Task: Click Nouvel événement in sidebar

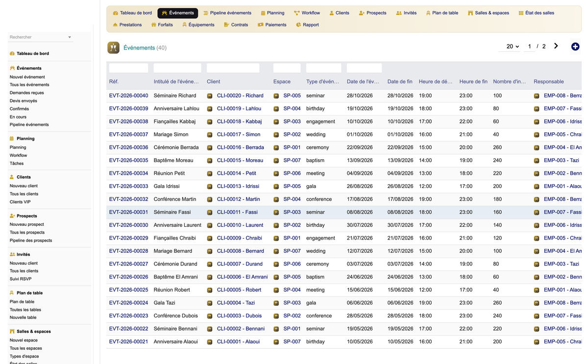Action: pos(27,77)
